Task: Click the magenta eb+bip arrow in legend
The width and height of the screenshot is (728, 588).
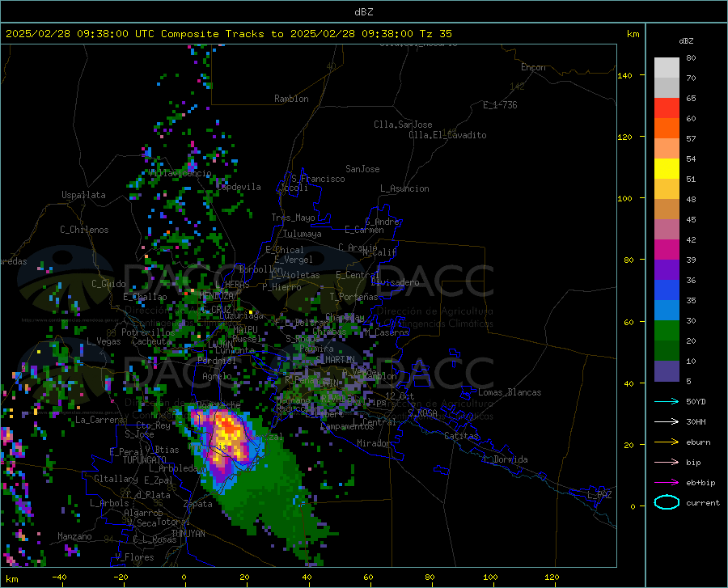Action: 667,483
